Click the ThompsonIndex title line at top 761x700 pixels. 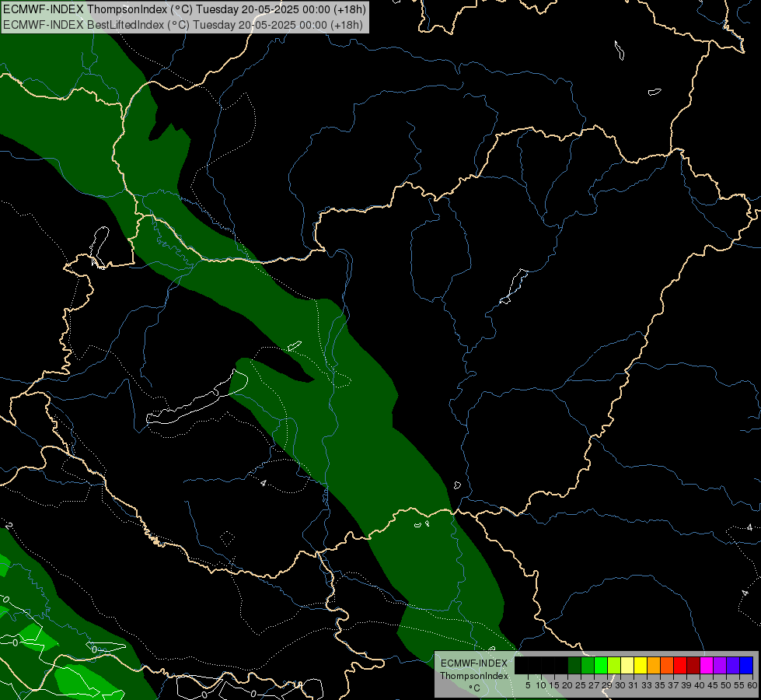[184, 9]
